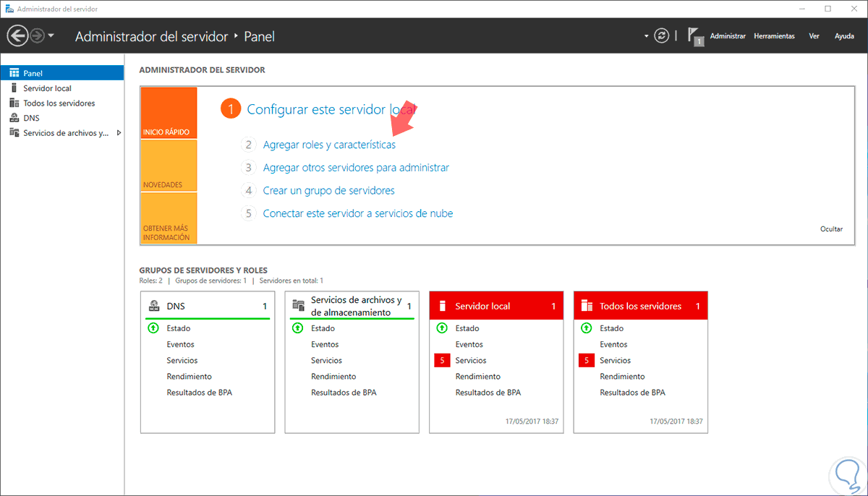Click Rendimiento in file services tile
The image size is (868, 496).
click(x=333, y=376)
